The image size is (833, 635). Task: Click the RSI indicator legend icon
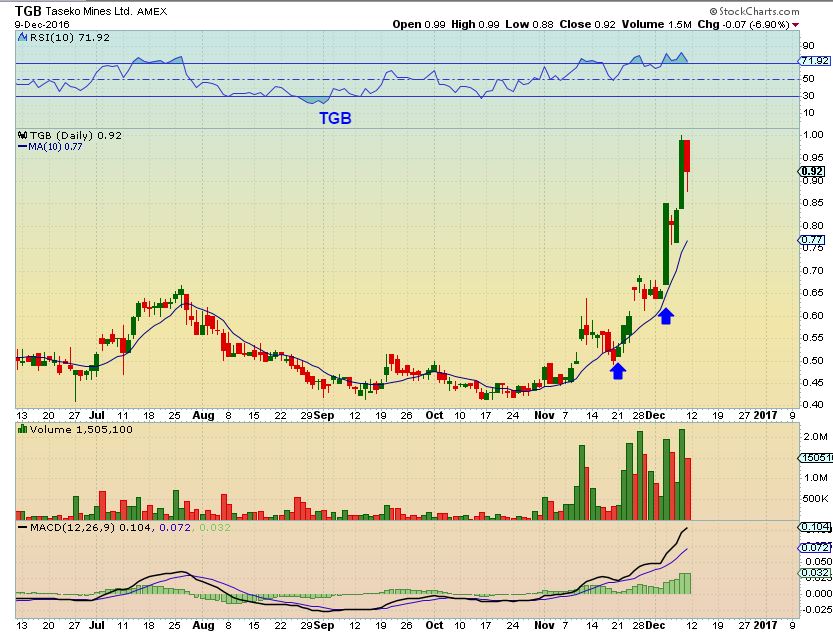click(x=22, y=37)
